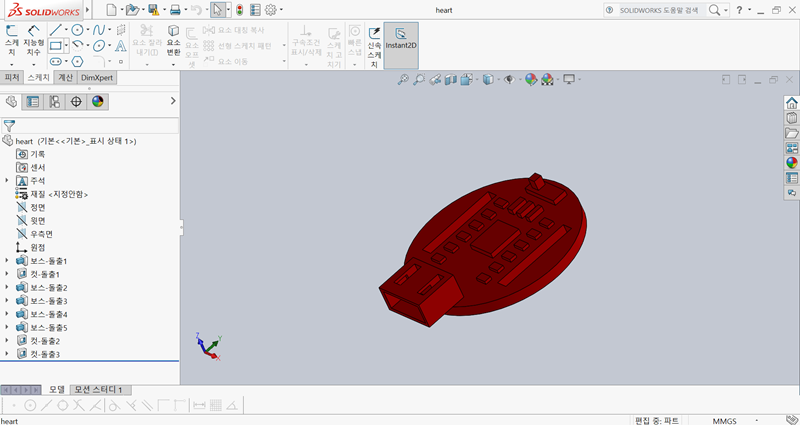Click the Zoom to Area icon
Image resolution: width=800 pixels, height=425 pixels.
pyautogui.click(x=419, y=80)
